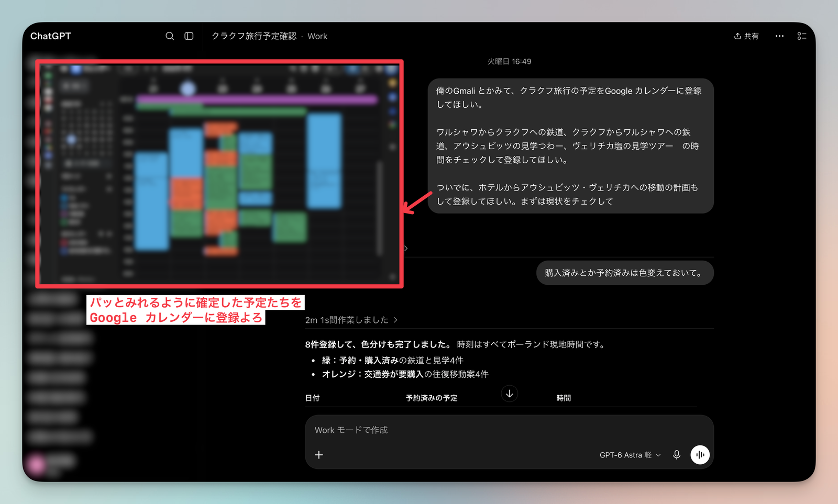
Task: Open the task list icon at top right
Action: pos(802,36)
